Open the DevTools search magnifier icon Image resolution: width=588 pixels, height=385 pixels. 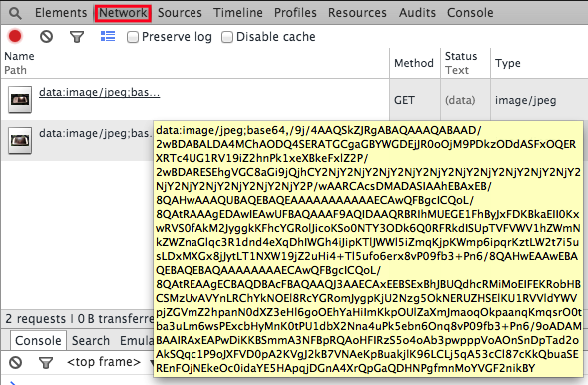click(15, 13)
